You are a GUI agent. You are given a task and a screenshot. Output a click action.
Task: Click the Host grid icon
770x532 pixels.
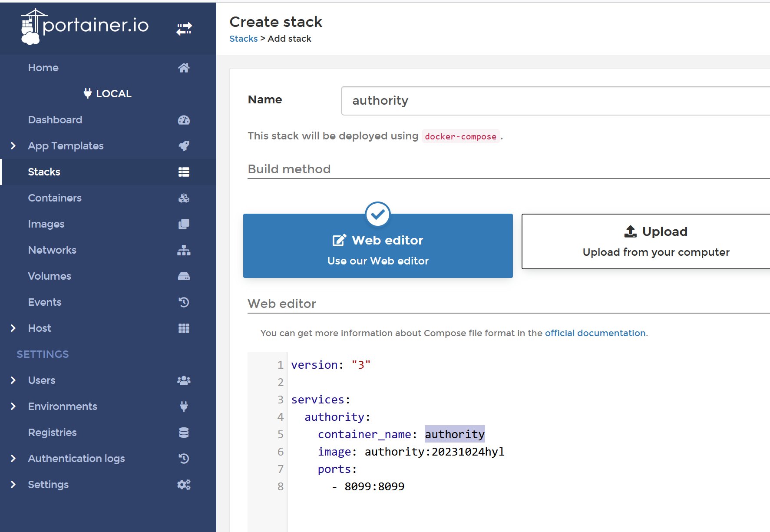click(x=184, y=328)
